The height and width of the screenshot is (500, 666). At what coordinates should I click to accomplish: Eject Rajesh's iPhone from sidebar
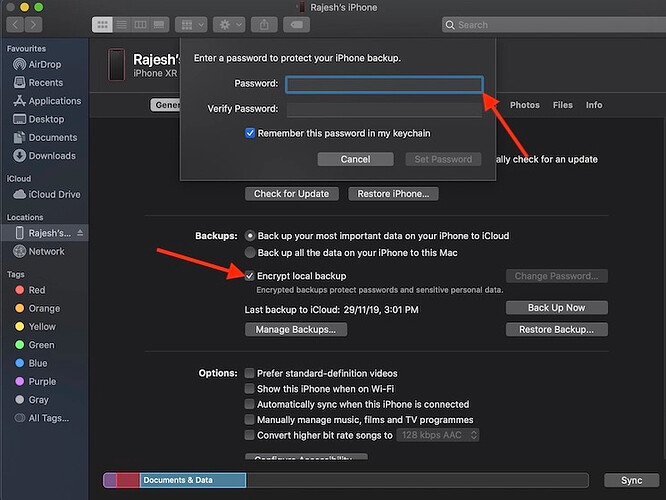point(81,233)
